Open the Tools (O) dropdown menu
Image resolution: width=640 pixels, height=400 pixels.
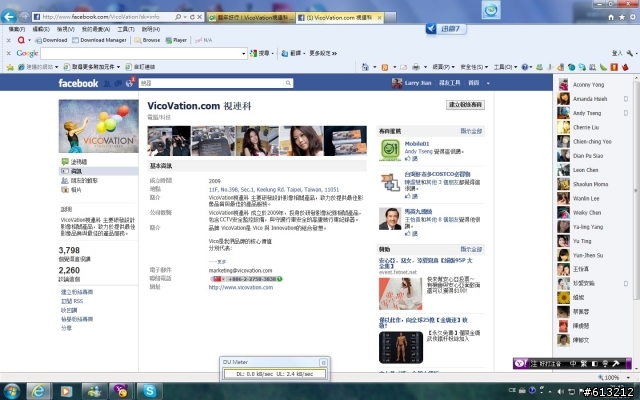pos(505,67)
